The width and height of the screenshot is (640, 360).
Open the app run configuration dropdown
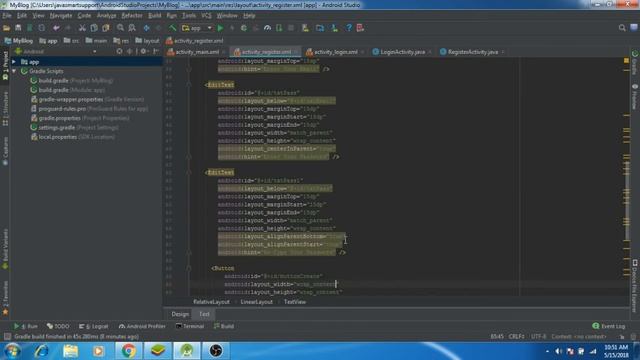click(x=197, y=28)
